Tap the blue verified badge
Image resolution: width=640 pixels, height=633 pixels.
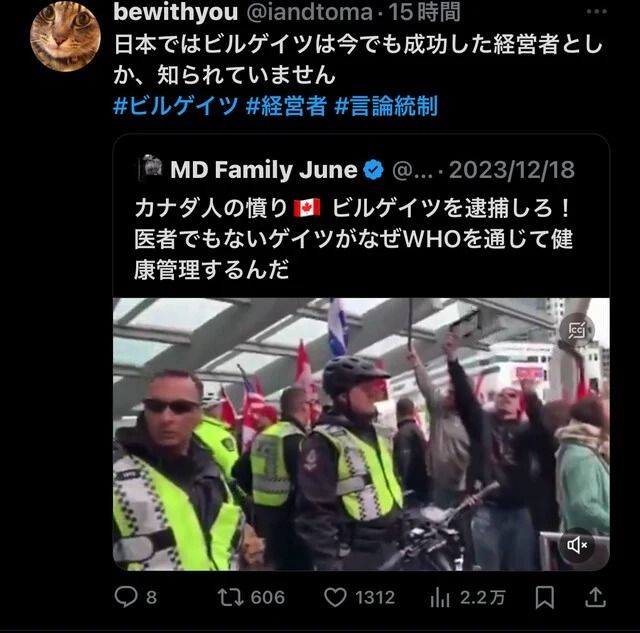pyautogui.click(x=373, y=170)
